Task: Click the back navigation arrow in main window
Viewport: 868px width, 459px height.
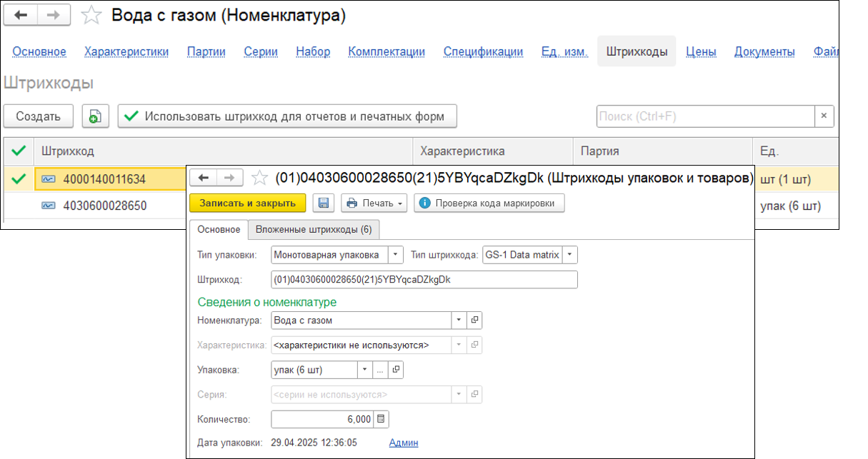Action: pos(20,16)
